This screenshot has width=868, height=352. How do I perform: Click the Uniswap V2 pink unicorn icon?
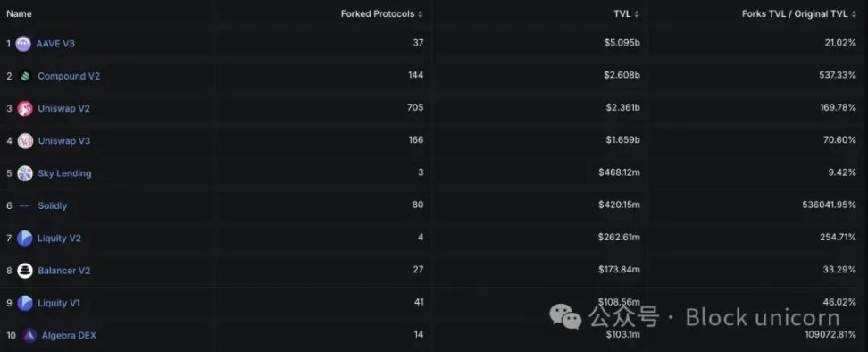[25, 108]
